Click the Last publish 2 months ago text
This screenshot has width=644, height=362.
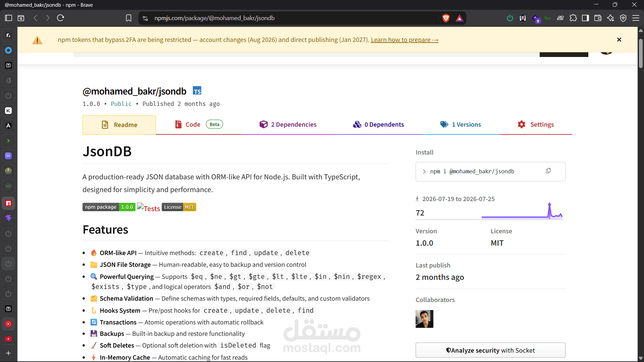click(440, 277)
